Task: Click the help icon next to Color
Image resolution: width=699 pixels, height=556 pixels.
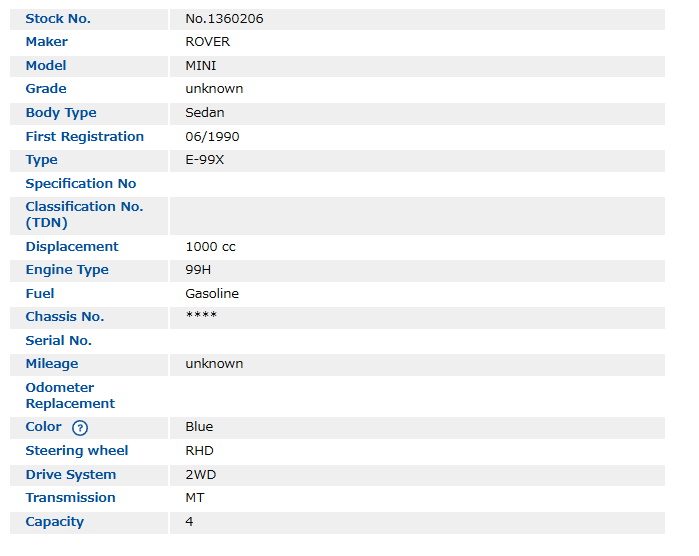Action: 80,428
